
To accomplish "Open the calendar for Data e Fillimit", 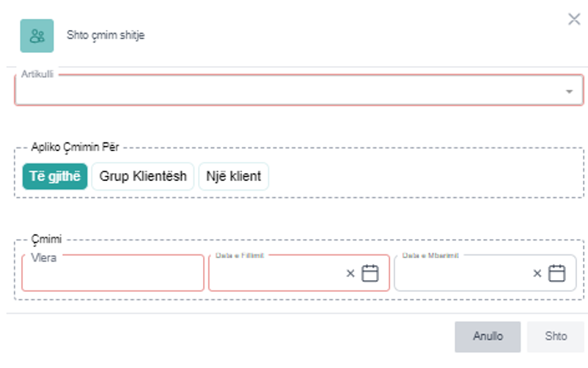I will [370, 273].
